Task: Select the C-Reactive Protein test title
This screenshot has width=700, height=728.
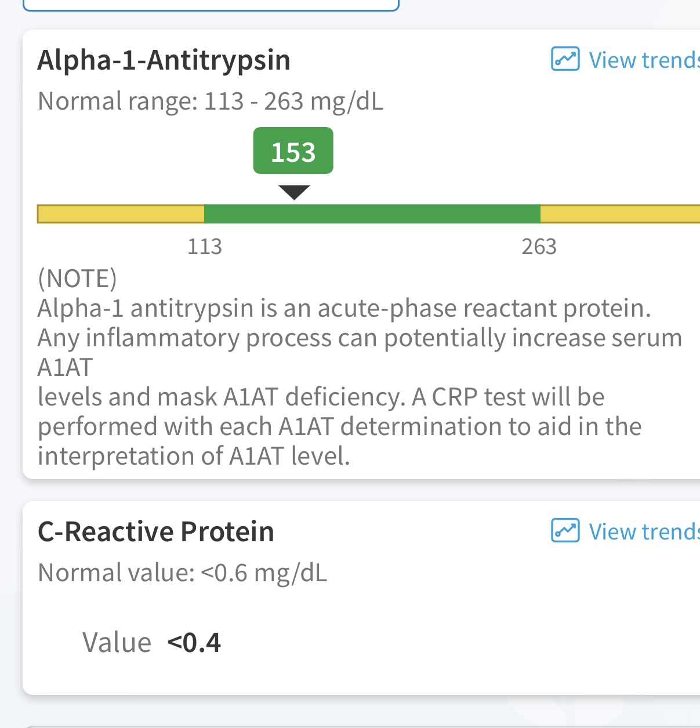Action: pyautogui.click(x=156, y=531)
